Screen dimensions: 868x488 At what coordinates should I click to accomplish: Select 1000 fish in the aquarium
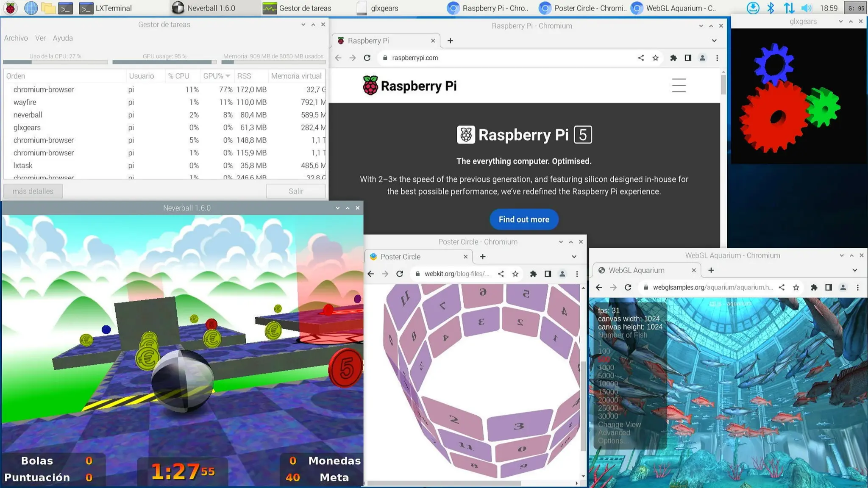606,367
